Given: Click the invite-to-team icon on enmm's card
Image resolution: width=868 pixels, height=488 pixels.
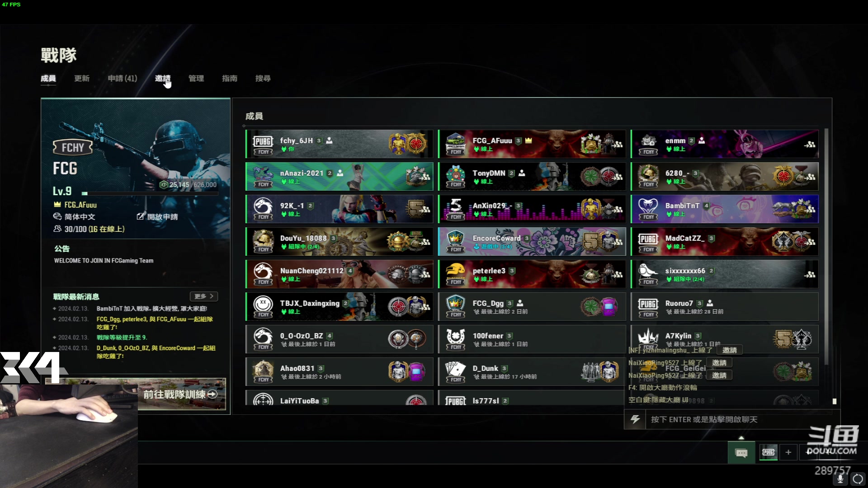Looking at the screenshot, I should pyautogui.click(x=809, y=145).
